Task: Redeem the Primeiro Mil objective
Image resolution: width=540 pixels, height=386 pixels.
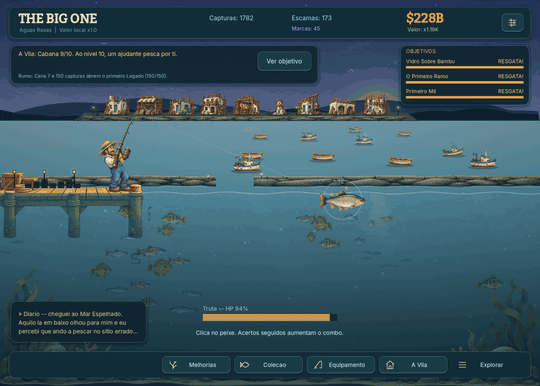Action: coord(510,91)
